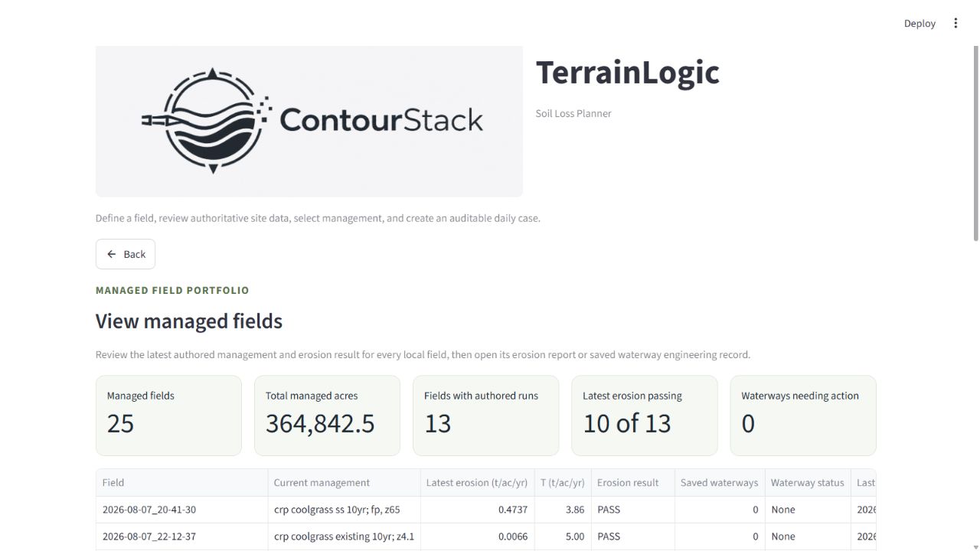
Task: Go back with the Back button
Action: pos(126,254)
